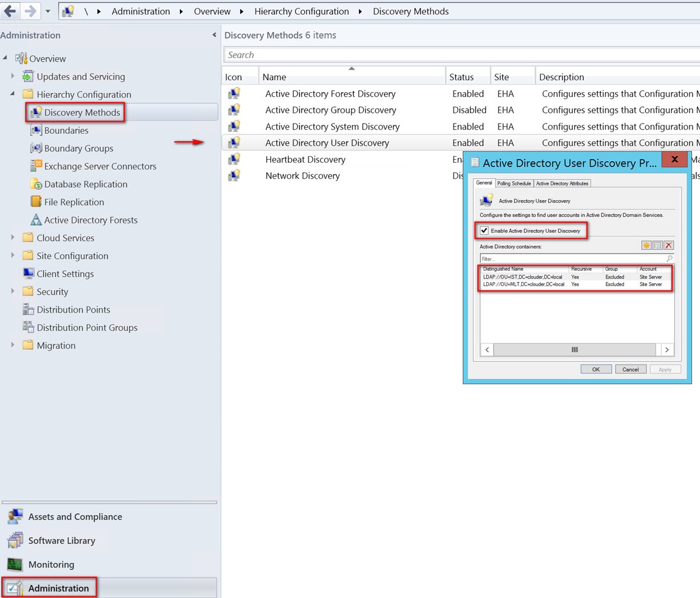This screenshot has width=700, height=598.
Task: Click the Distribution Point Groups icon
Action: point(28,327)
